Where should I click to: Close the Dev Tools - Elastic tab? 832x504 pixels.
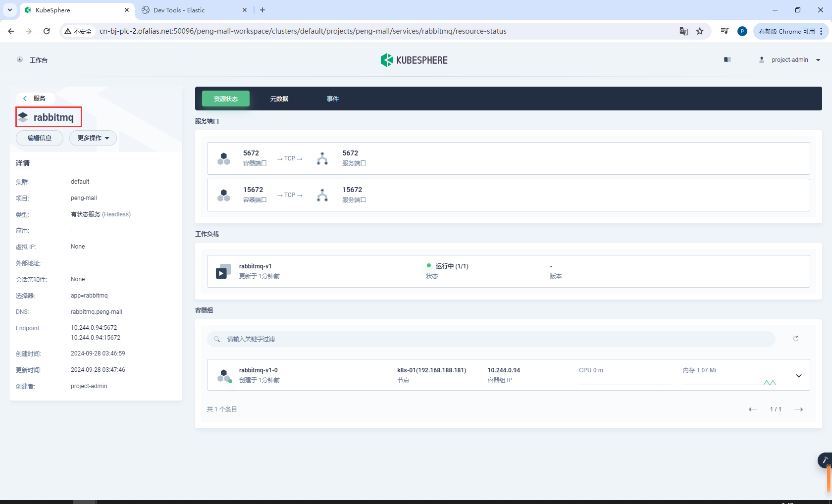pyautogui.click(x=245, y=10)
